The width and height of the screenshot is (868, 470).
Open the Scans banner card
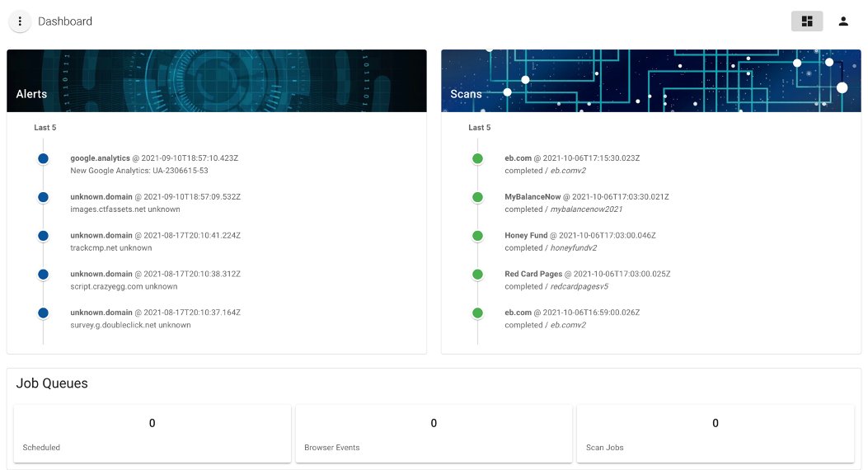(650, 81)
